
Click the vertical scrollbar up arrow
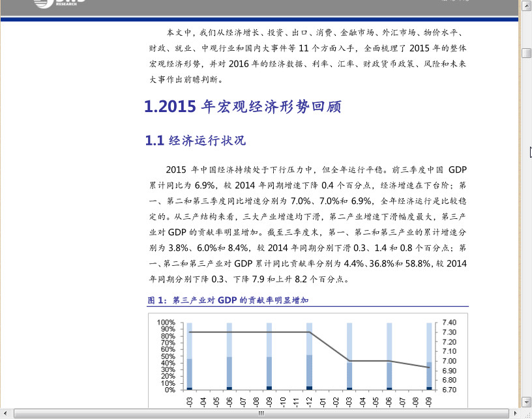[x=527, y=6]
